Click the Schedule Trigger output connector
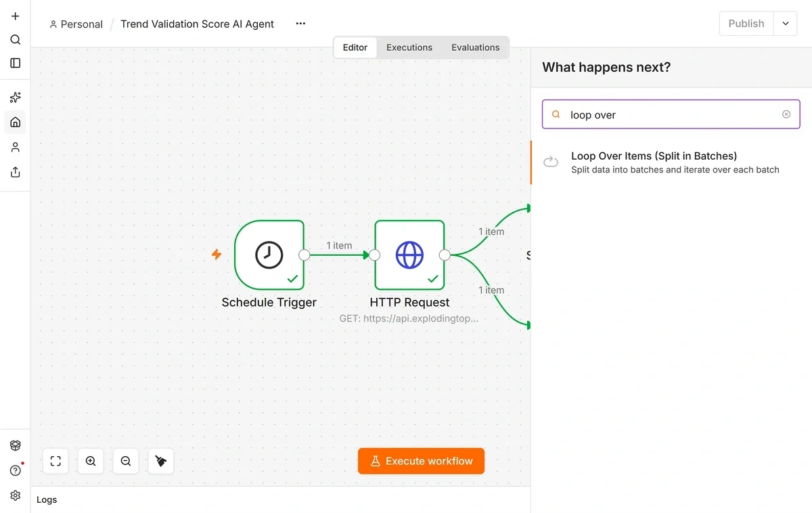Viewport: 812px width, 513px height. click(304, 255)
